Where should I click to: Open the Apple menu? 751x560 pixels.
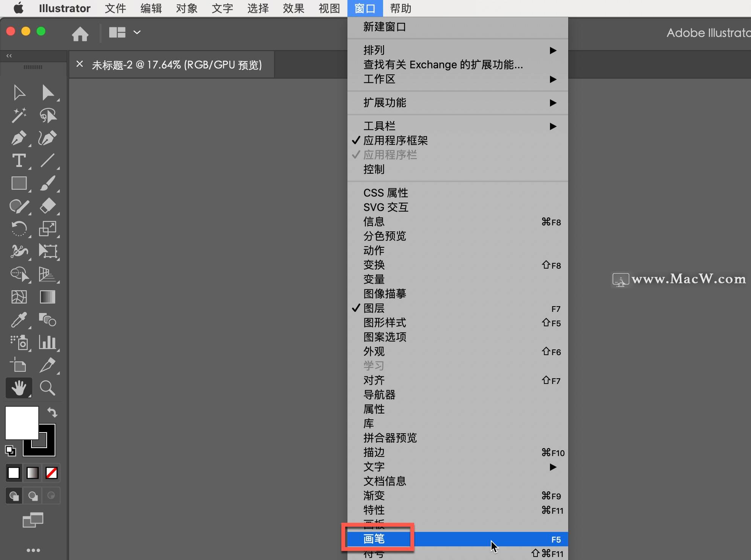point(18,8)
